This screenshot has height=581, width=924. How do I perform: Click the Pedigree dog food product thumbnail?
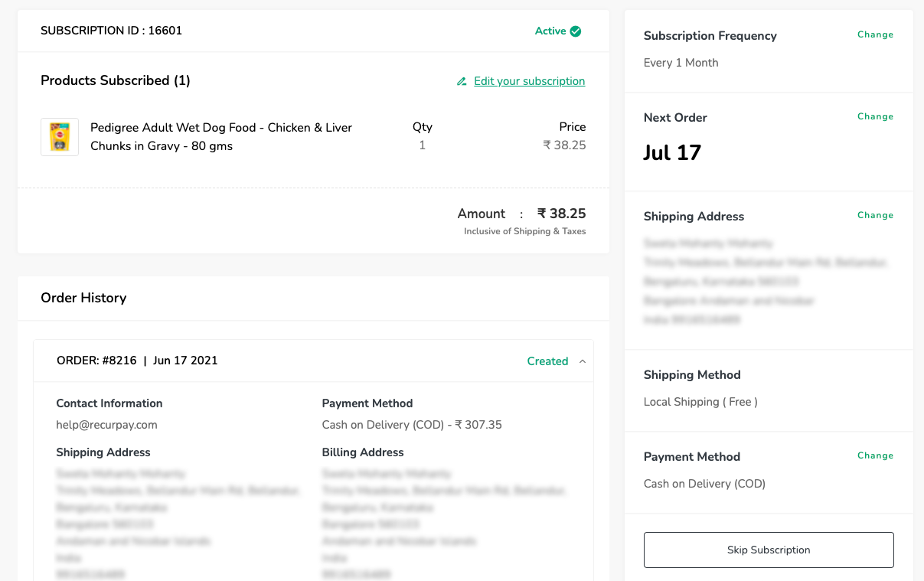60,137
